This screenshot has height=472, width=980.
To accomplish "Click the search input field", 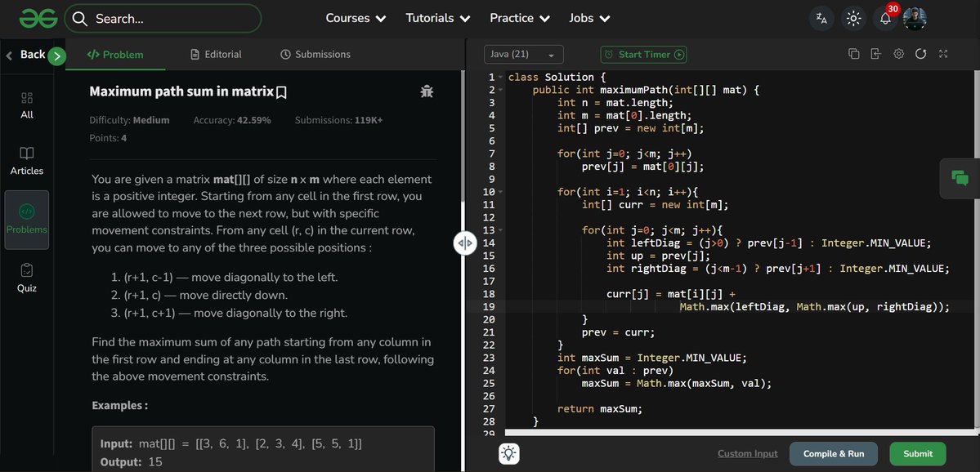I will [x=163, y=17].
